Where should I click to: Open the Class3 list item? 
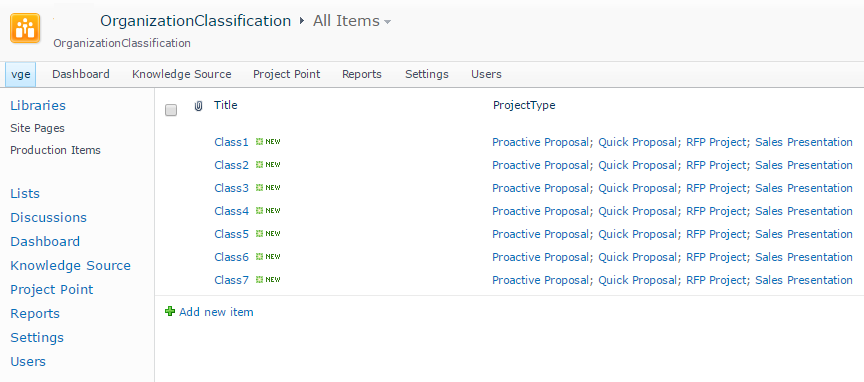pyautogui.click(x=231, y=188)
